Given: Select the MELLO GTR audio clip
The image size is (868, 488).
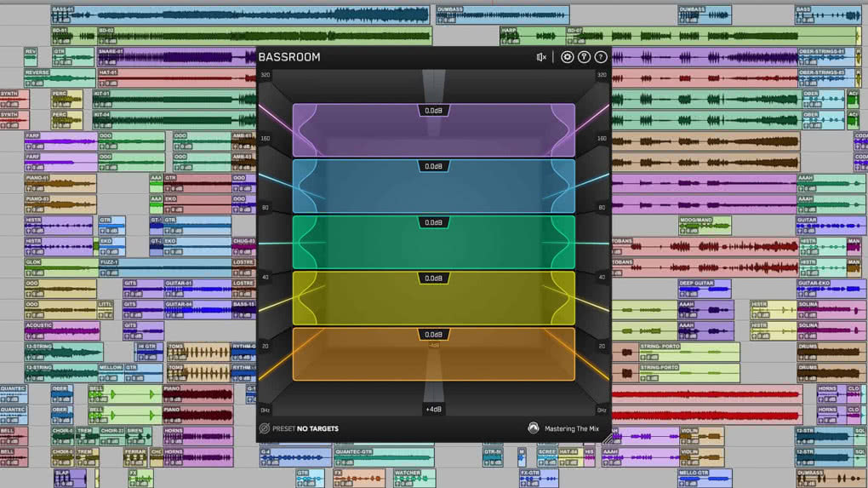Looking at the screenshot, I should [705, 478].
